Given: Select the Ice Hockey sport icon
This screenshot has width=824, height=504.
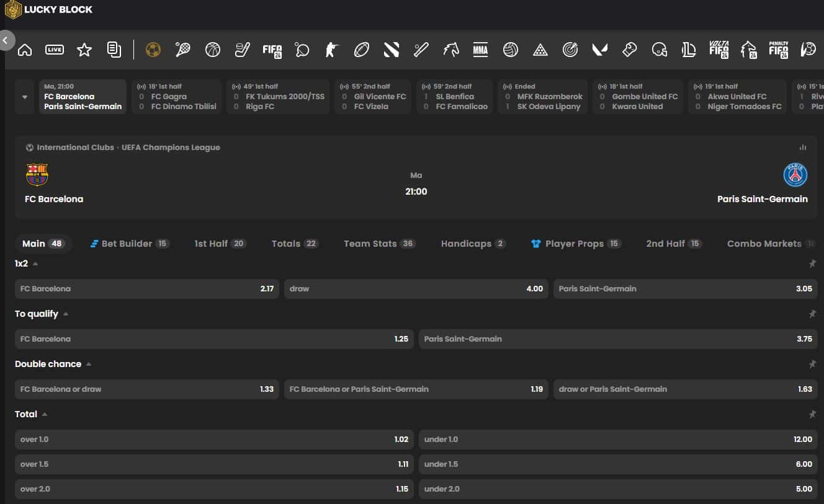Looking at the screenshot, I should tap(243, 50).
